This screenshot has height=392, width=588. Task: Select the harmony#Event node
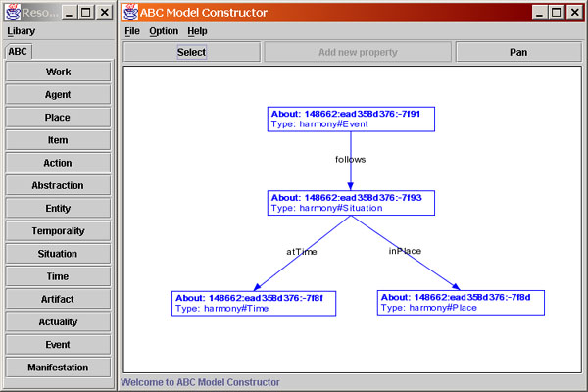351,120
